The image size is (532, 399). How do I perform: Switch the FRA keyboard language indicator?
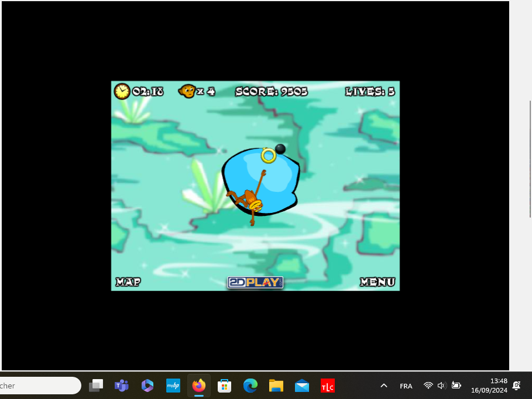tap(406, 386)
